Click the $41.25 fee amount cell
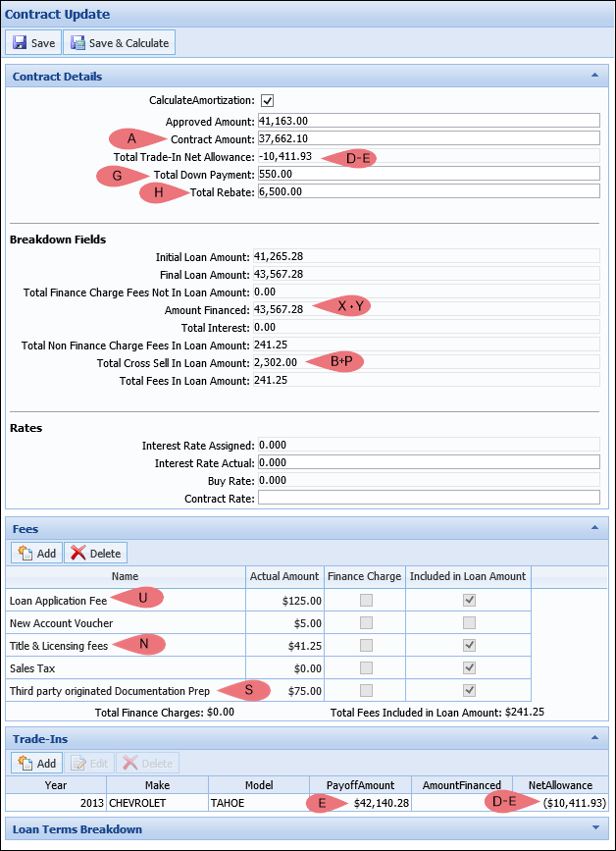Image resolution: width=616 pixels, height=851 pixels. [284, 646]
